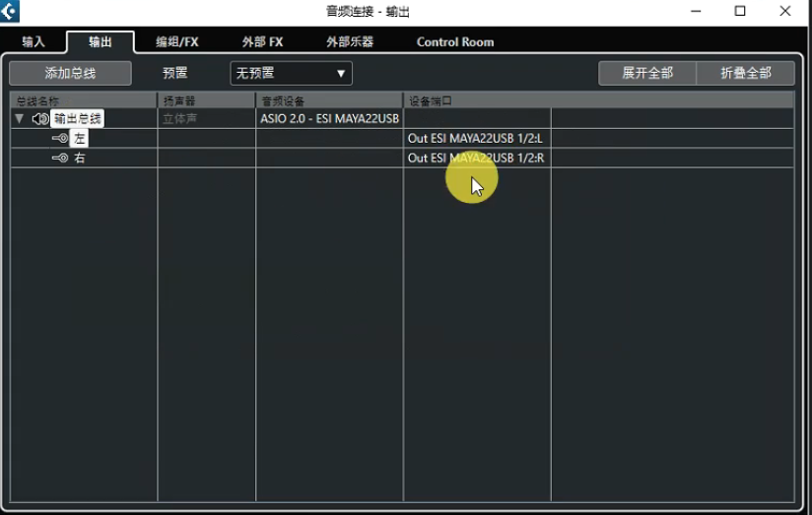Viewport: 812px width, 515px height.
Task: Click the 添加总线 button
Action: [x=70, y=74]
